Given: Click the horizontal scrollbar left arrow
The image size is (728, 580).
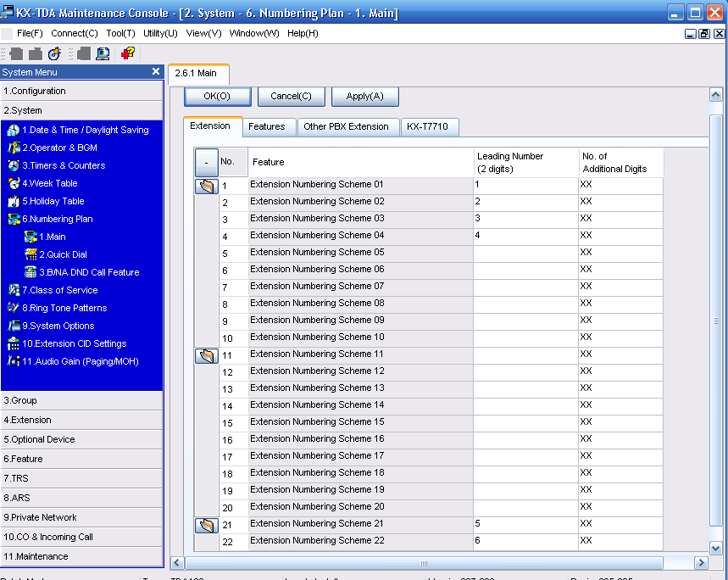Looking at the screenshot, I should tap(177, 563).
